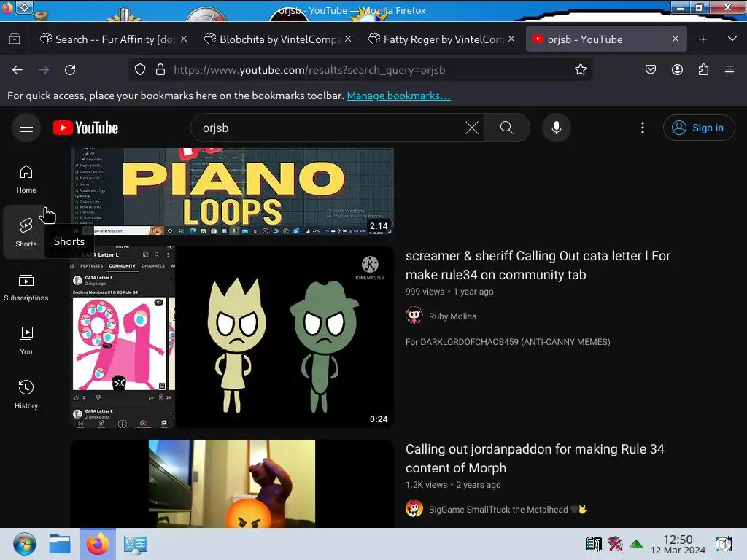Open the screamer & sheriff video thumbnail
The height and width of the screenshot is (560, 747).
pyautogui.click(x=233, y=337)
